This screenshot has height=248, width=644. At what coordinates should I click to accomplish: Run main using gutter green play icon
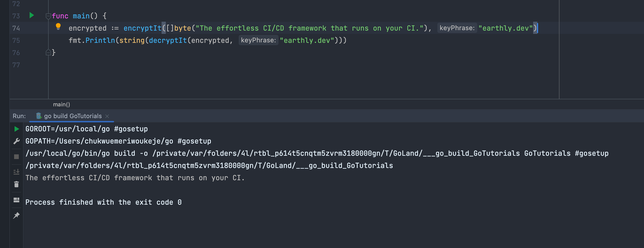(x=31, y=15)
